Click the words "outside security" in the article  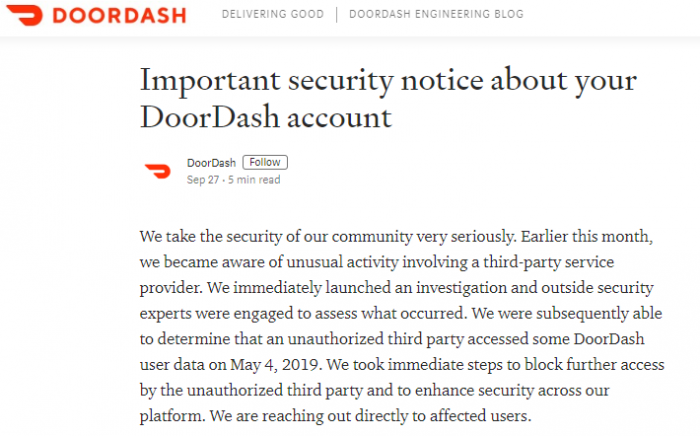597,288
